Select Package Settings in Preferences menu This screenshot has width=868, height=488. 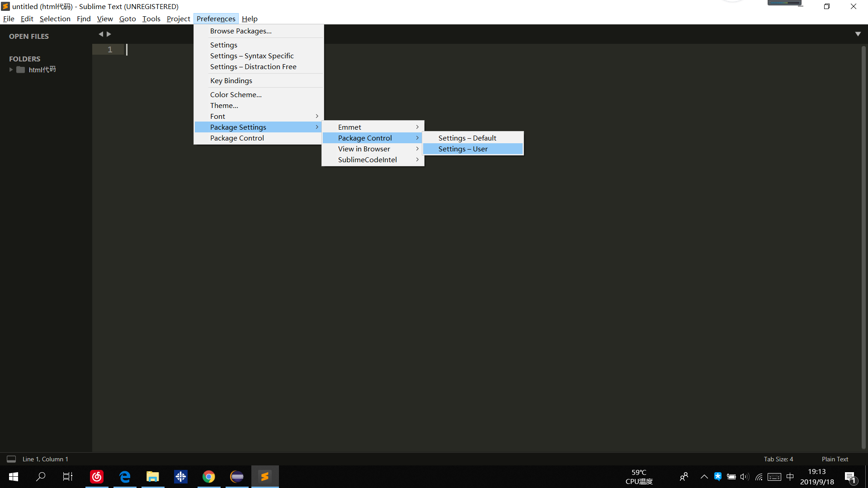(259, 127)
